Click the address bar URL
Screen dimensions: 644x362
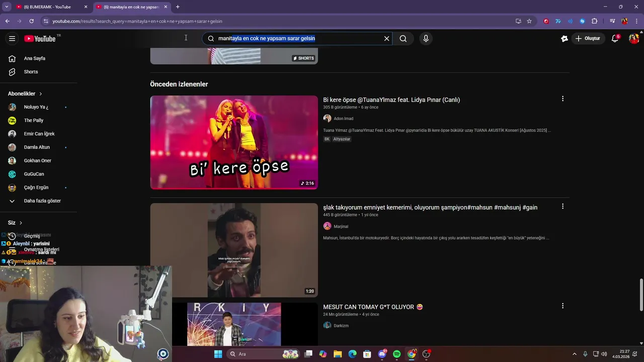coord(137,21)
